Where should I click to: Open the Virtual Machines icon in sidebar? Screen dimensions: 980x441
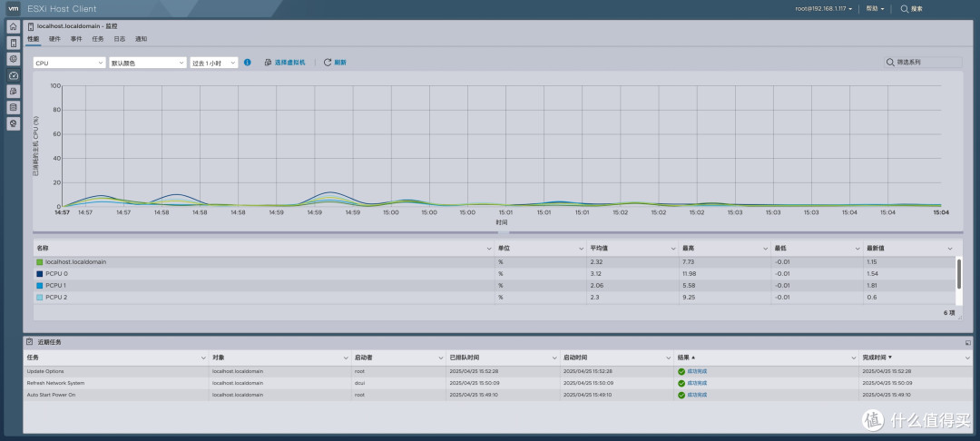pos(13,92)
